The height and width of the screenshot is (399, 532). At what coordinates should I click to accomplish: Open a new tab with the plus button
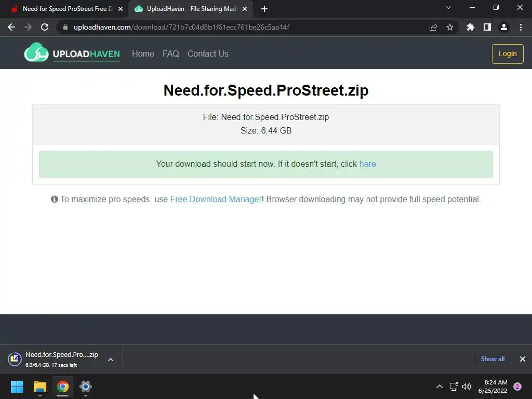click(264, 9)
